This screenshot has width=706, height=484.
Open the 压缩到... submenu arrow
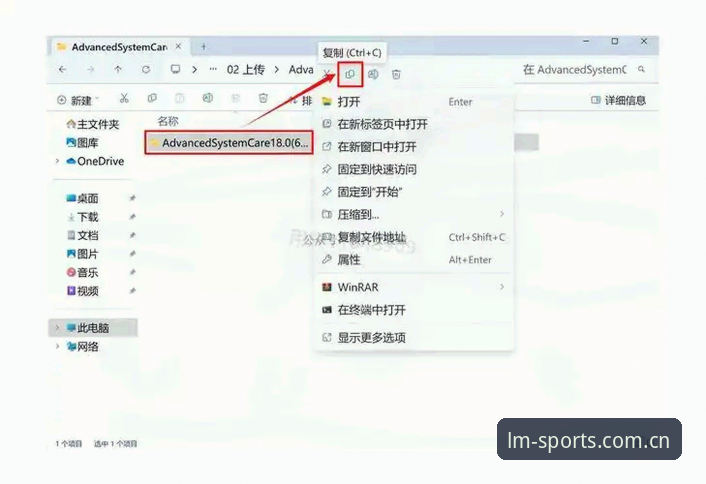tap(502, 214)
